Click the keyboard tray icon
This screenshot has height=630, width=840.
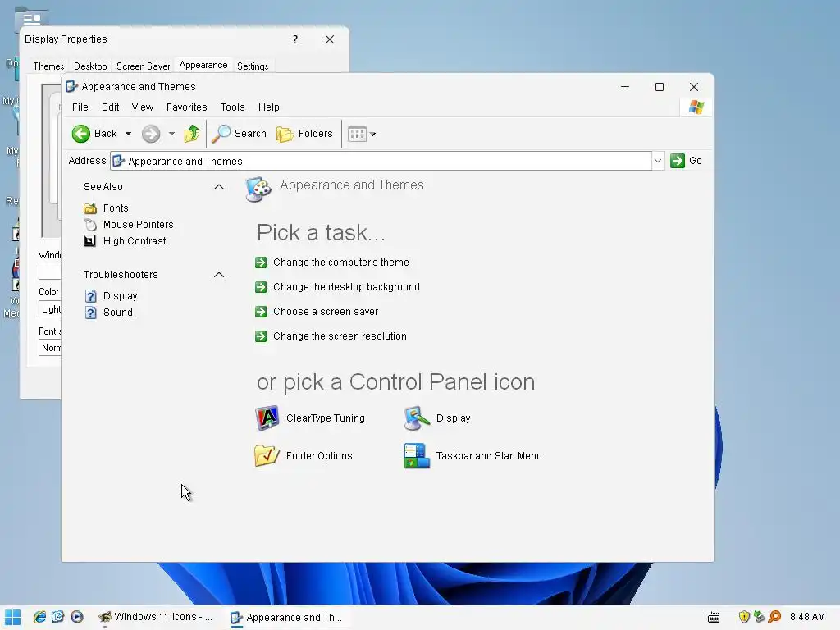714,617
